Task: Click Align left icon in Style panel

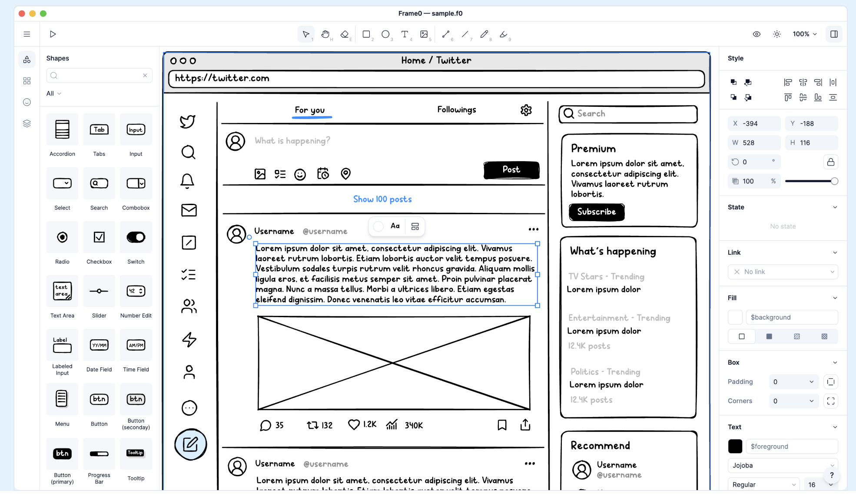Action: (788, 82)
